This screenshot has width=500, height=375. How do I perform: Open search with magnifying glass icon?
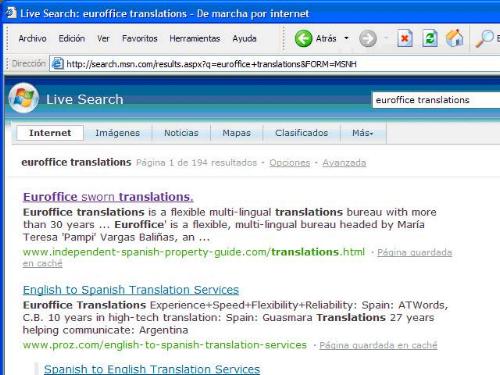(x=484, y=39)
